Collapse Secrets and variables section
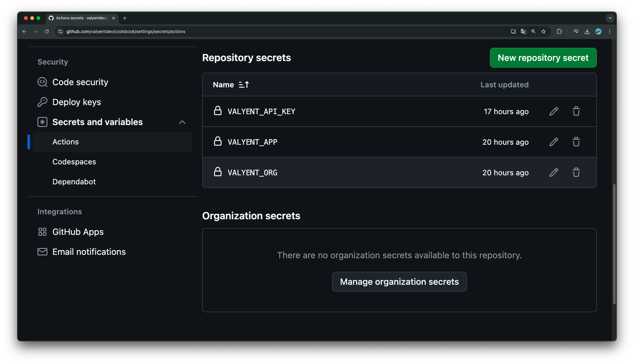 pyautogui.click(x=182, y=122)
